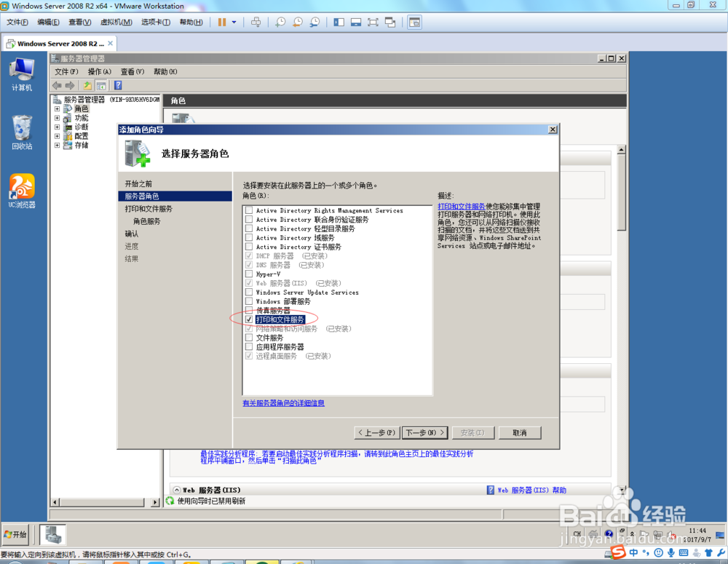Click the revert to snapshot clock icon
728x564 pixels.
pyautogui.click(x=298, y=23)
